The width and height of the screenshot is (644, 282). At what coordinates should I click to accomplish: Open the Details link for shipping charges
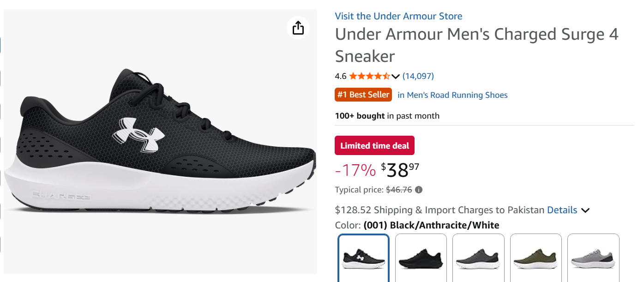[x=562, y=210]
